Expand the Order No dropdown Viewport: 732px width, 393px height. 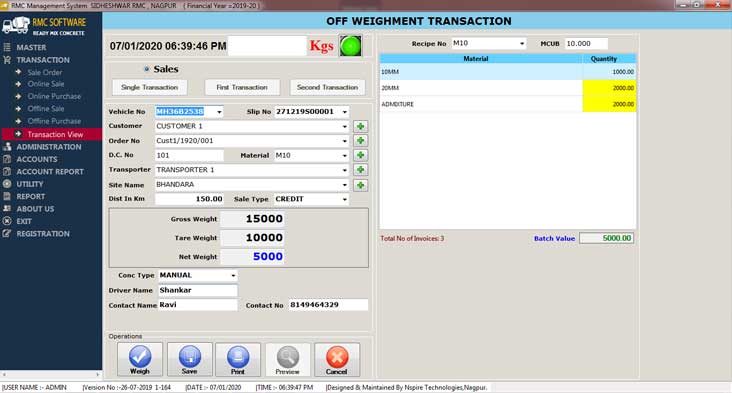point(345,141)
